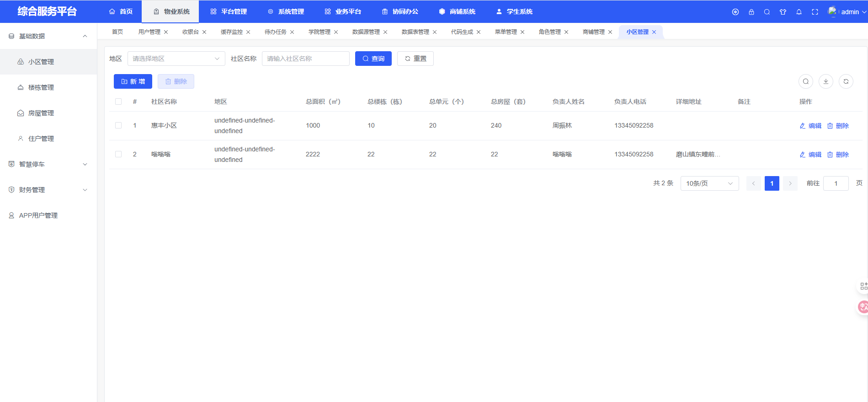
Task: Select the checkbox for 惠丰小区 row
Action: coord(118,125)
